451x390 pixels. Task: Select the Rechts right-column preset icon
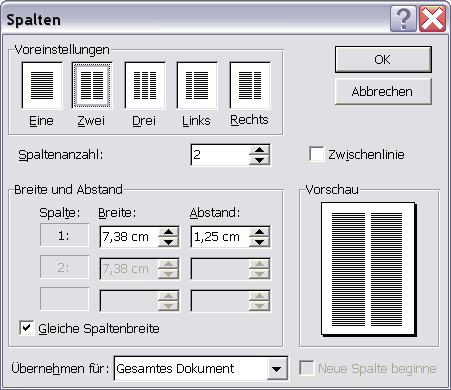tap(250, 85)
